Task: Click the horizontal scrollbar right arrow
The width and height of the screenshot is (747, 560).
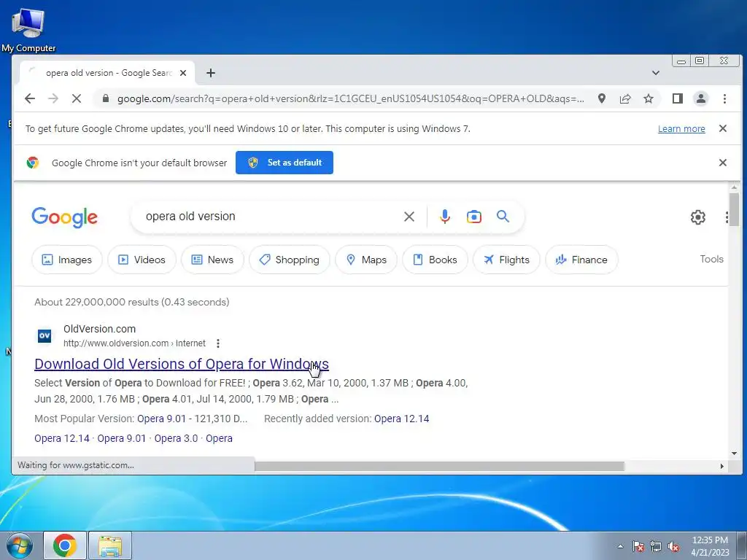Action: 722,466
